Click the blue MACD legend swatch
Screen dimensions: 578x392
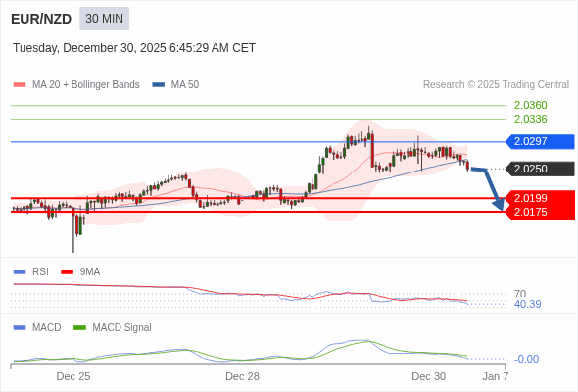(x=20, y=328)
